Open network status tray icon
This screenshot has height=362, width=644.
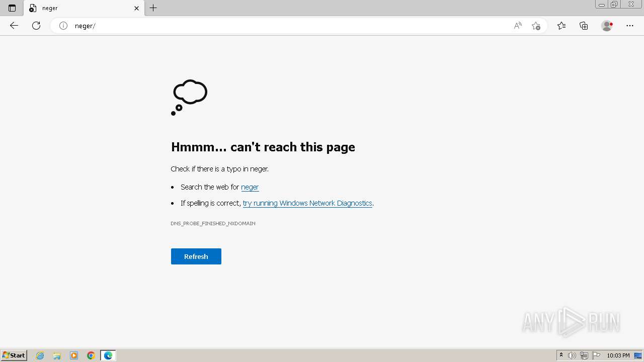click(x=584, y=355)
